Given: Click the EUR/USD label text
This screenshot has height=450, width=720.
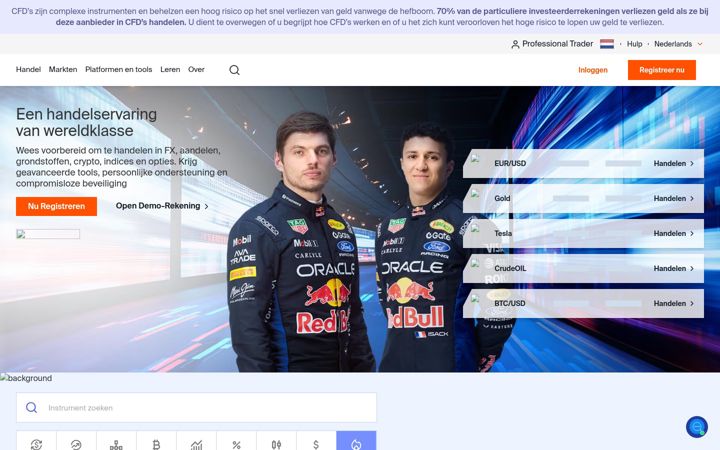Looking at the screenshot, I should click(x=510, y=163).
